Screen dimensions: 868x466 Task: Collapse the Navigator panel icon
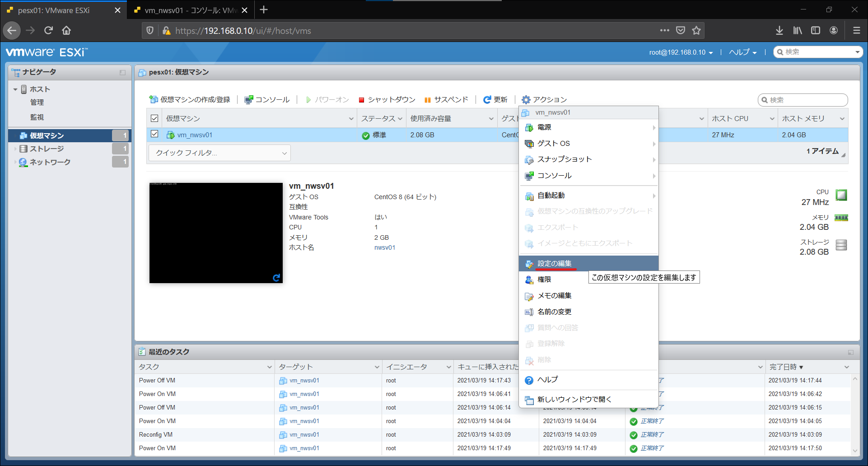pyautogui.click(x=122, y=72)
